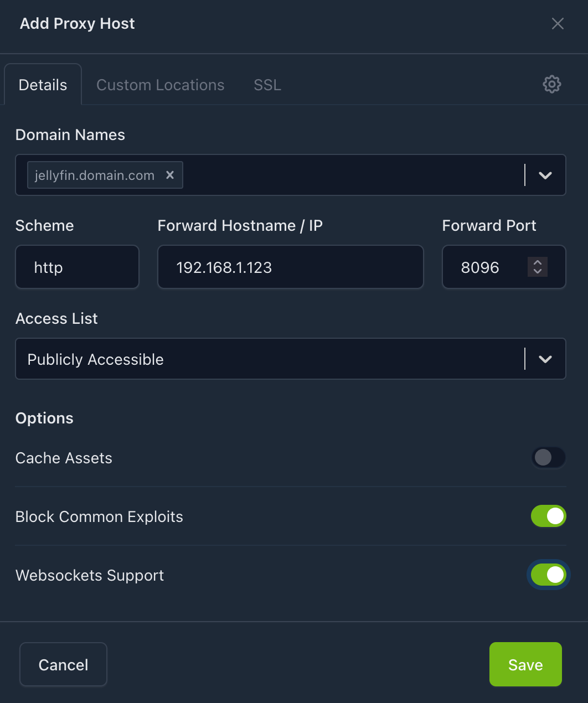The width and height of the screenshot is (588, 703).
Task: Select the Details tab
Action: (x=43, y=85)
